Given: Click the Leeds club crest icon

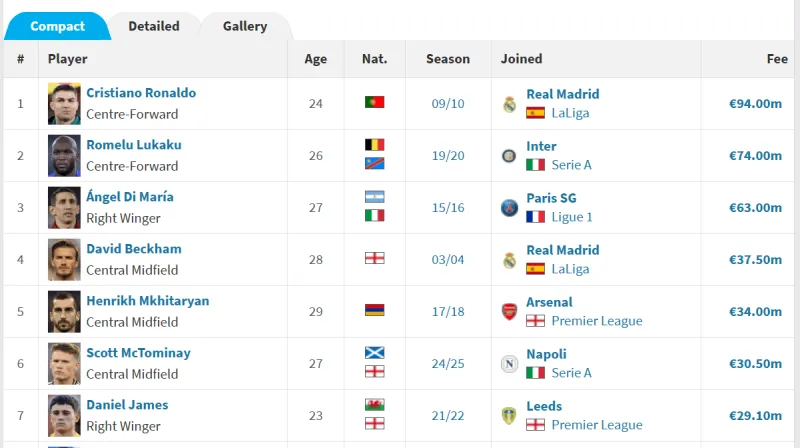Looking at the screenshot, I should click(x=509, y=416).
